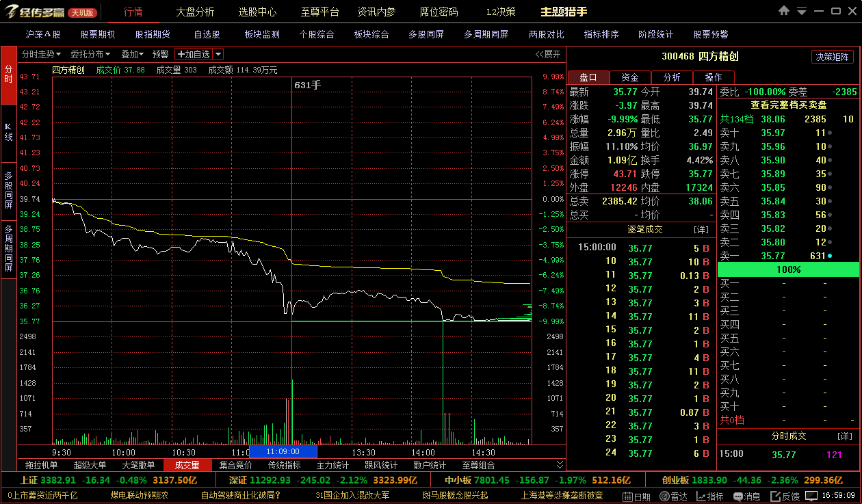Click the 11:09:00 time marker on chart axis
The height and width of the screenshot is (504, 862).
(x=283, y=452)
